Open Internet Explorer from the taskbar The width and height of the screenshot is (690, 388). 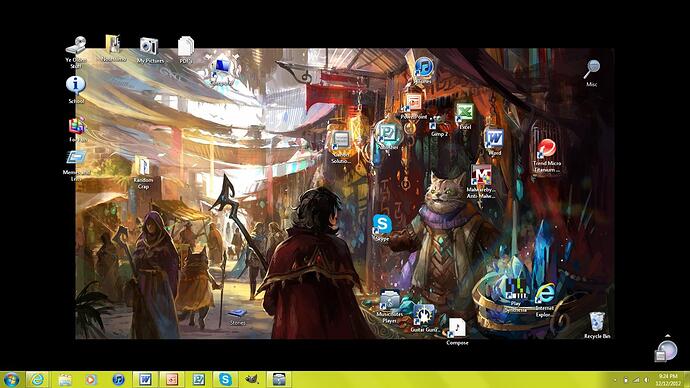(37, 379)
